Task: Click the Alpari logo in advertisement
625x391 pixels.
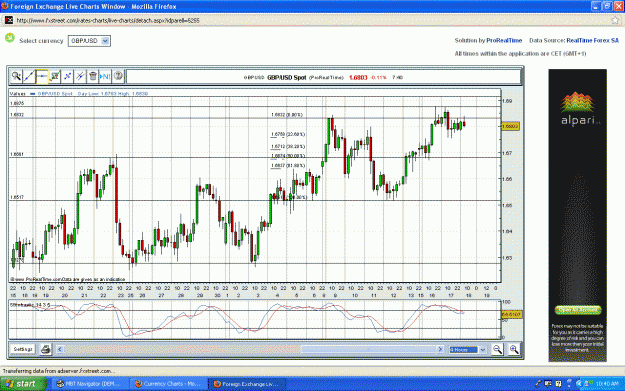Action: [578, 108]
